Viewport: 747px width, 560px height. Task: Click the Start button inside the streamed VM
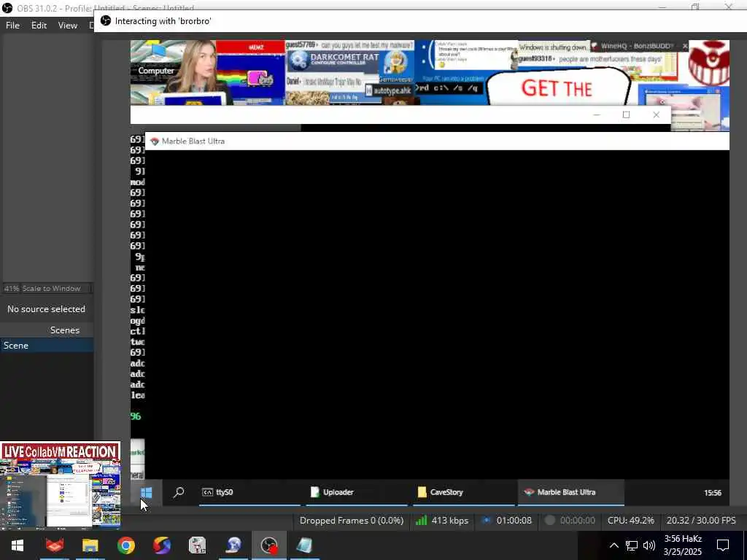point(146,492)
